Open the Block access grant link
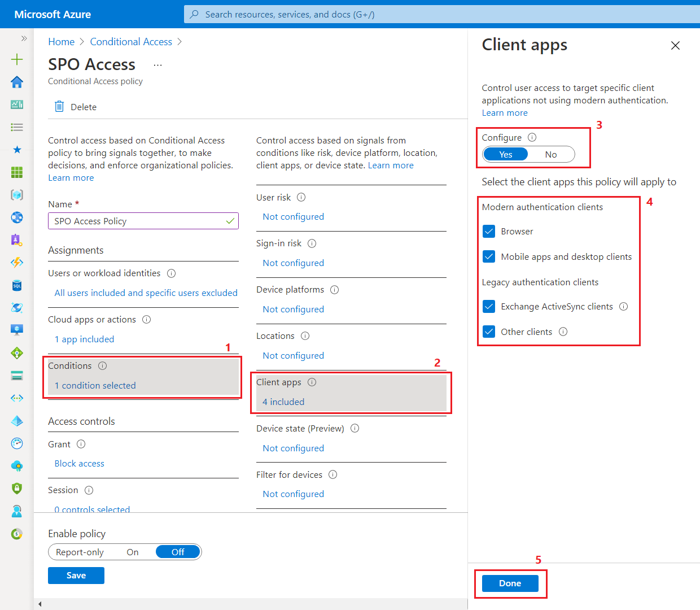 [x=80, y=464]
